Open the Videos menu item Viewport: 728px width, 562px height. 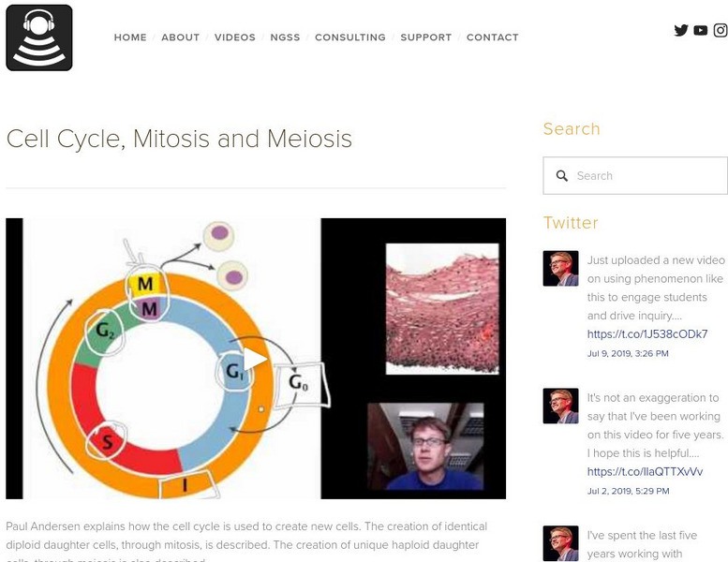pos(234,37)
